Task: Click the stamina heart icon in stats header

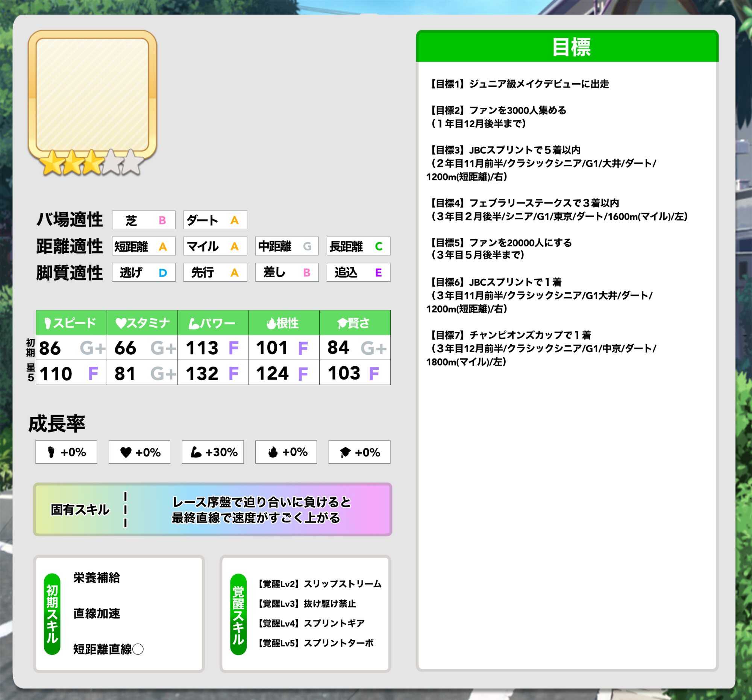Action: (121, 323)
